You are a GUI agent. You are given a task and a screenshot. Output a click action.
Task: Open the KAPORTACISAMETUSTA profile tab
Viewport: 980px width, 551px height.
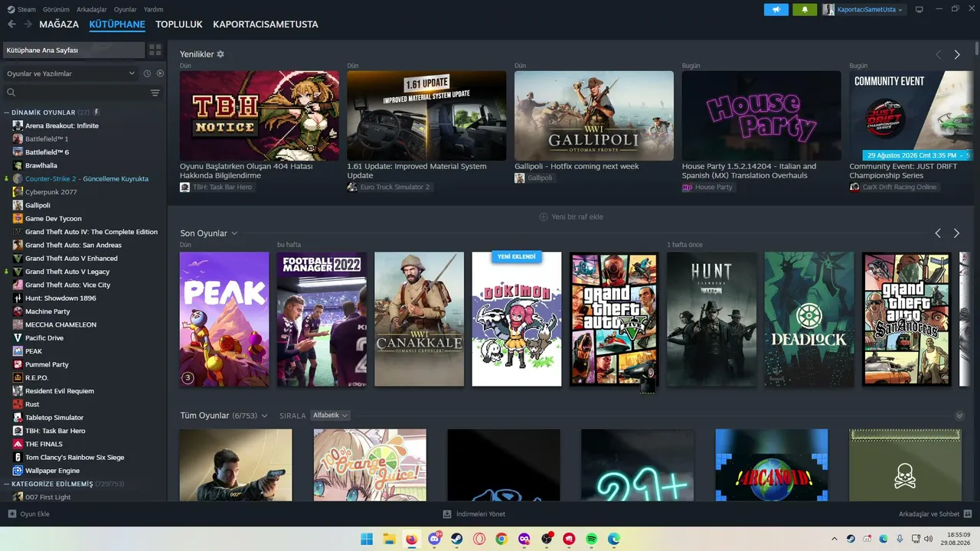pyautogui.click(x=266, y=24)
